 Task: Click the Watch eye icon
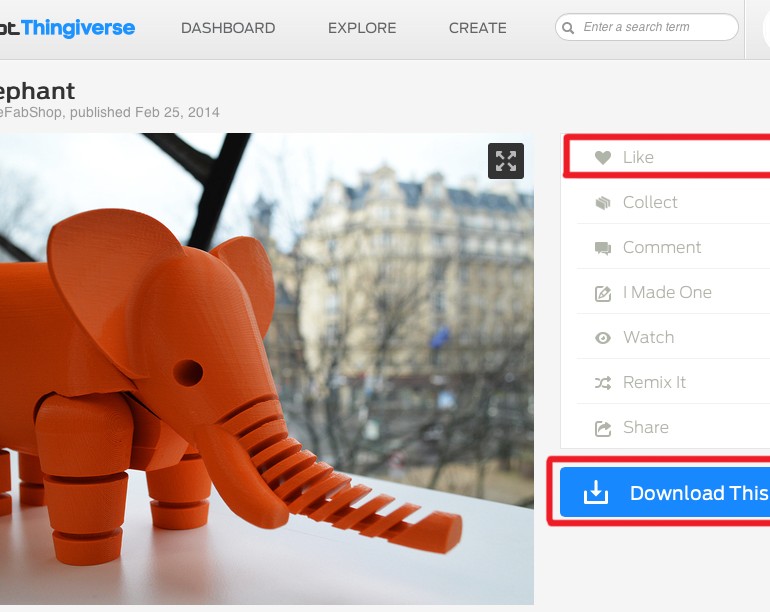point(603,338)
